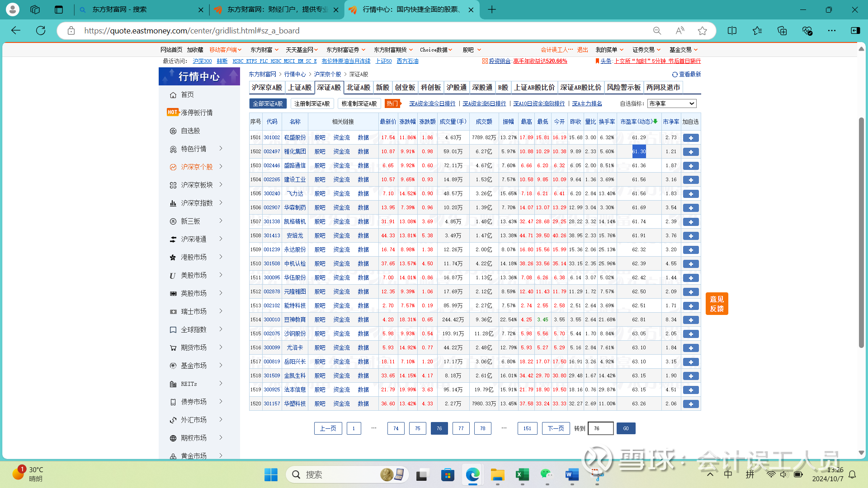The height and width of the screenshot is (488, 868).
Task: Switch to 东方财富网搜索 browser tab
Action: pyautogui.click(x=142, y=9)
